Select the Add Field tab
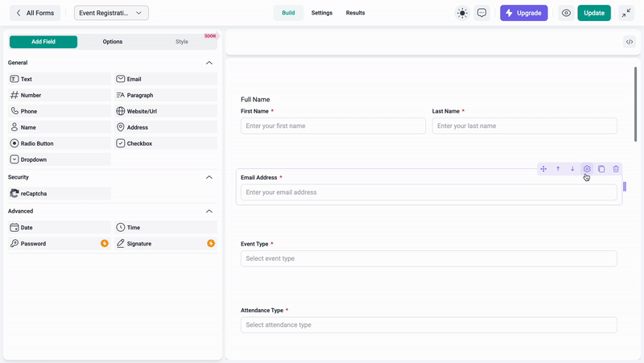Viewport: 644px width, 363px height. coord(43,42)
